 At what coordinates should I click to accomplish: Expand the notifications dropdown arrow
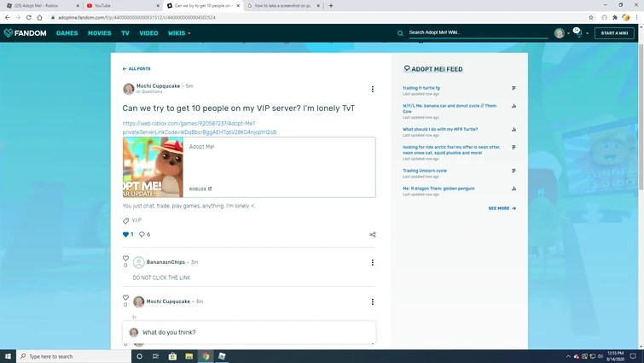point(587,33)
